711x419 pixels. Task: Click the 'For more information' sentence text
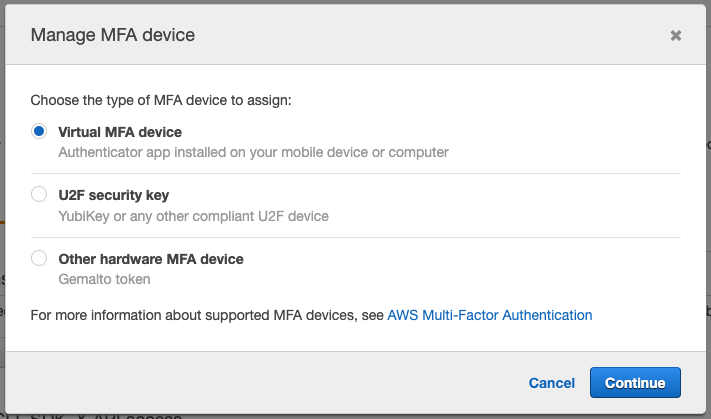[x=207, y=315]
